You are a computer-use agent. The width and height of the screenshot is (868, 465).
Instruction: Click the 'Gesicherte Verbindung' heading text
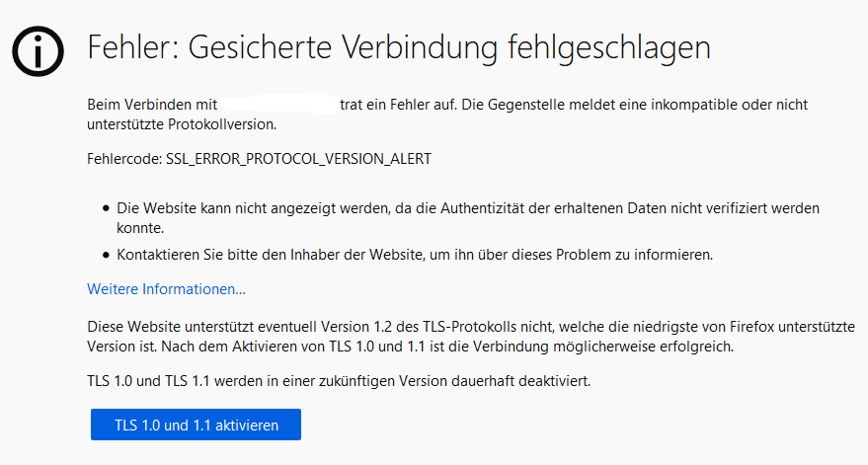pos(370,47)
